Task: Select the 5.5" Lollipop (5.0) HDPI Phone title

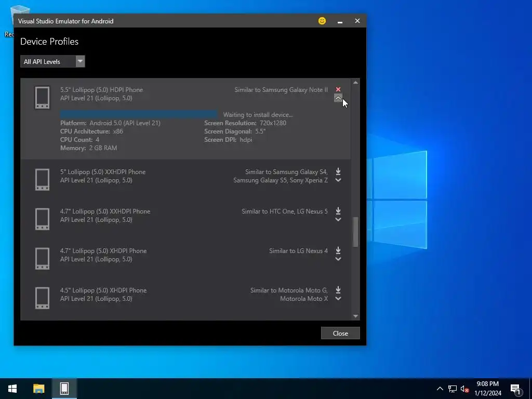Action: 101,89
